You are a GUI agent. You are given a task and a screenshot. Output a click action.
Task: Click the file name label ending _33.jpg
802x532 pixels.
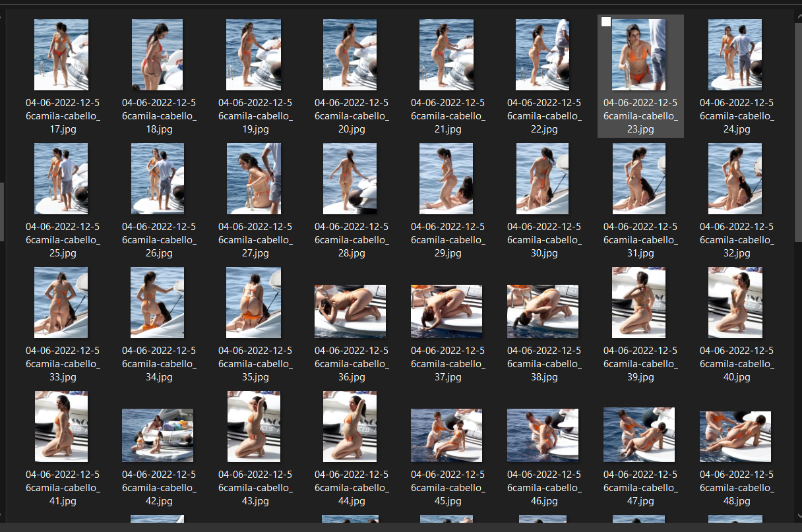tap(63, 364)
